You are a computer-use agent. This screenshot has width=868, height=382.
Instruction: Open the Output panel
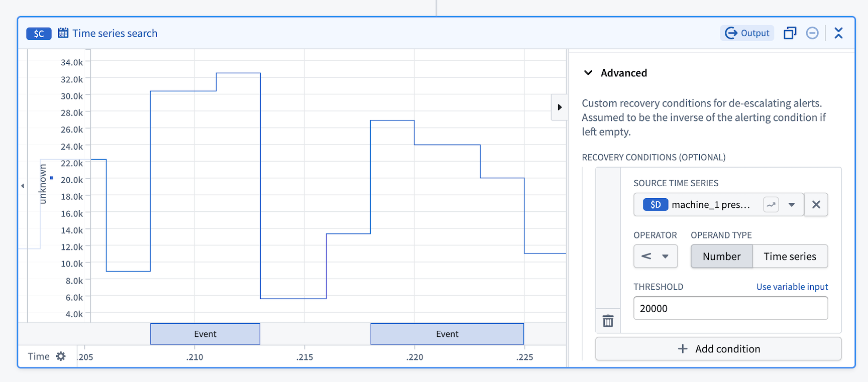(x=747, y=33)
